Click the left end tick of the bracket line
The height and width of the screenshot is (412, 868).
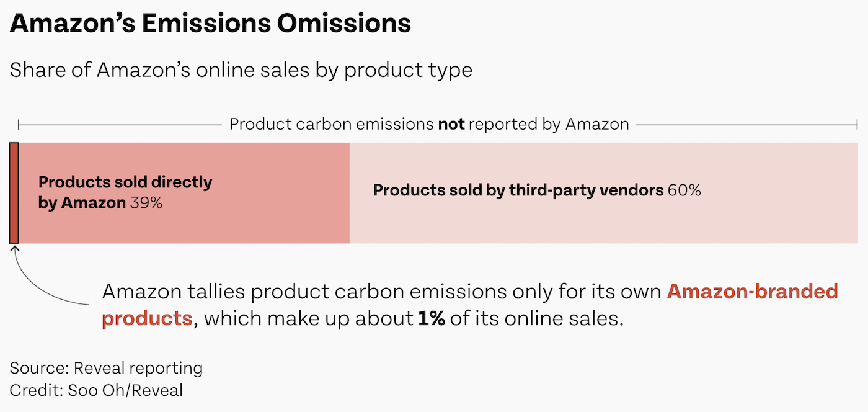pyautogui.click(x=19, y=125)
